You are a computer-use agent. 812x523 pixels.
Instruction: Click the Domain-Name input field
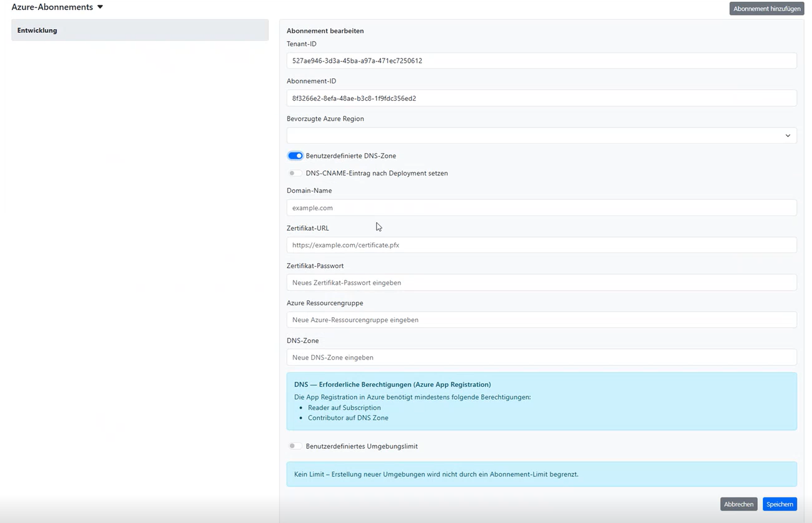541,207
